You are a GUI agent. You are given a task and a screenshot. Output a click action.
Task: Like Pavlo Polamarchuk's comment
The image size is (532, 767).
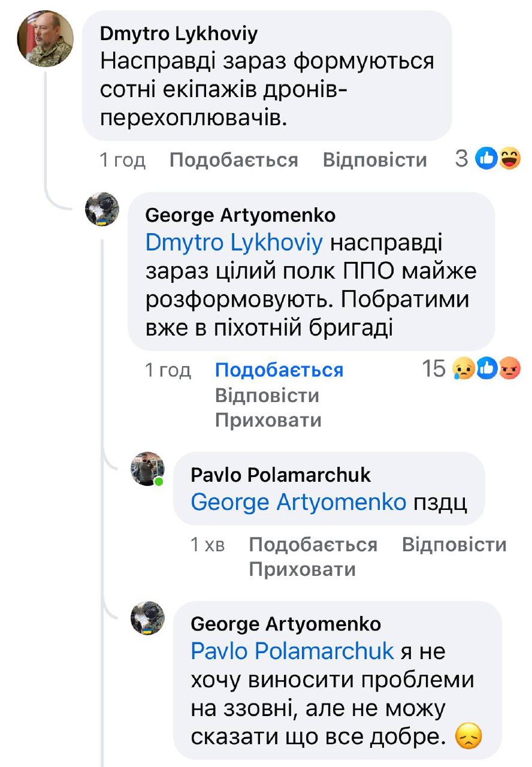tap(313, 545)
